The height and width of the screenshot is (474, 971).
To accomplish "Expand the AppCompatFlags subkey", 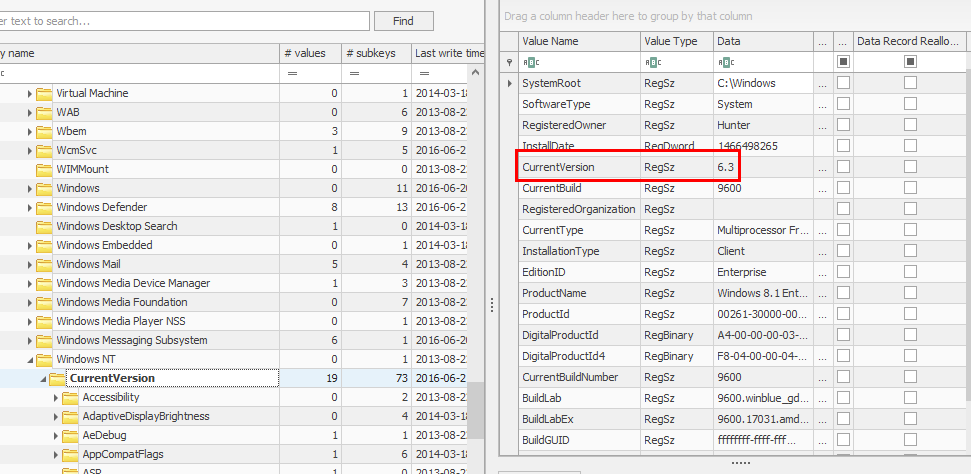I will pyautogui.click(x=56, y=454).
